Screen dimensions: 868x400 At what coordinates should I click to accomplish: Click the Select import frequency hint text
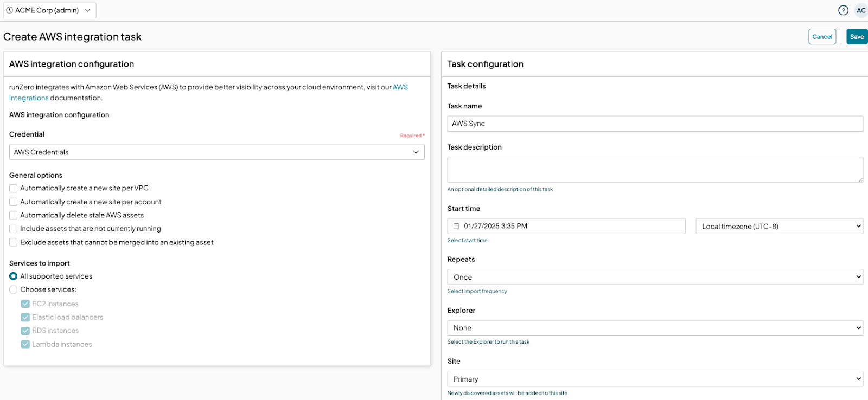pyautogui.click(x=477, y=292)
